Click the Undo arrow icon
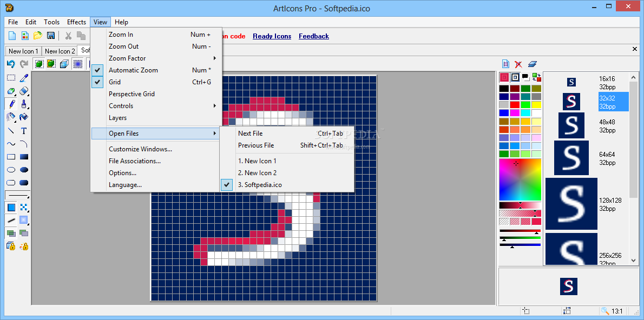644x320 pixels. click(11, 64)
